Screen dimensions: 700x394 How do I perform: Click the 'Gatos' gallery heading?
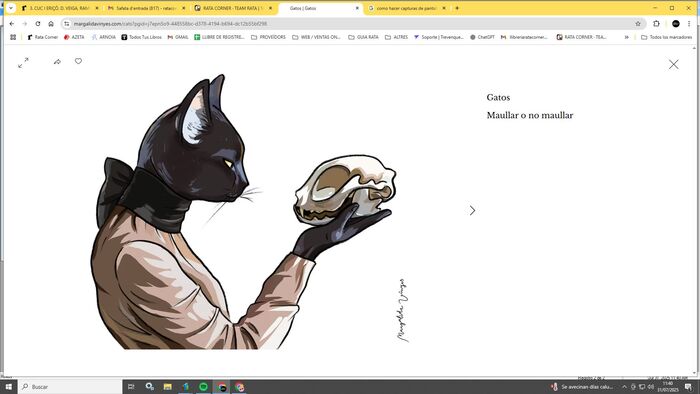498,97
